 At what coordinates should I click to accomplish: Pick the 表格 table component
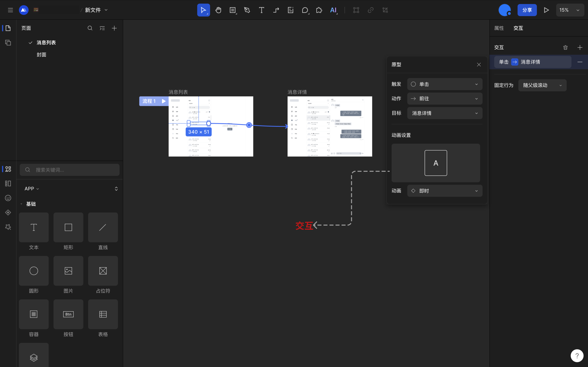click(103, 314)
